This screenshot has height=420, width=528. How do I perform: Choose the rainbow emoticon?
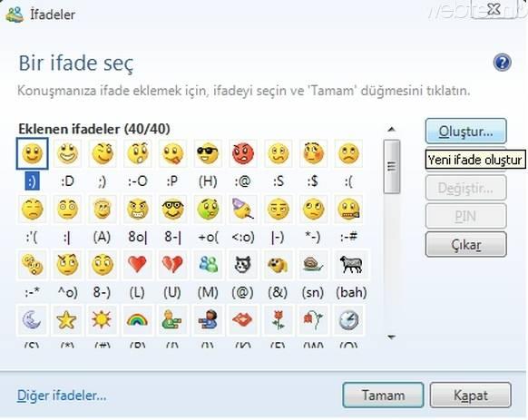(137, 319)
